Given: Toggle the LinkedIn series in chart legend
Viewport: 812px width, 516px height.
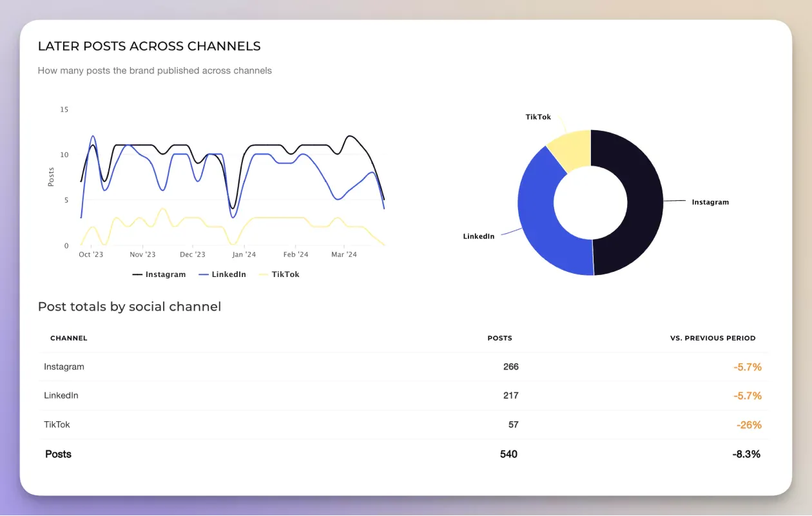Looking at the screenshot, I should click(222, 274).
